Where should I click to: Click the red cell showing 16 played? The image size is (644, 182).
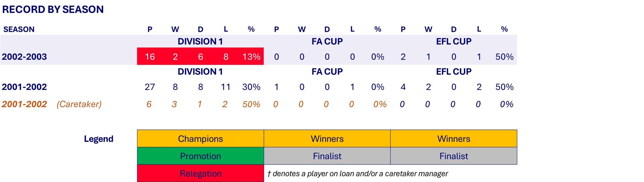pyautogui.click(x=150, y=57)
